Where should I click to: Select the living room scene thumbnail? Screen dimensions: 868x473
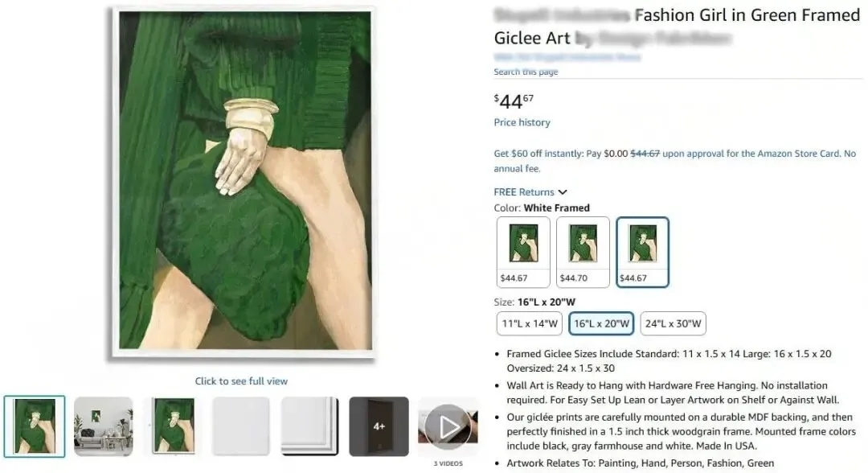click(x=104, y=426)
